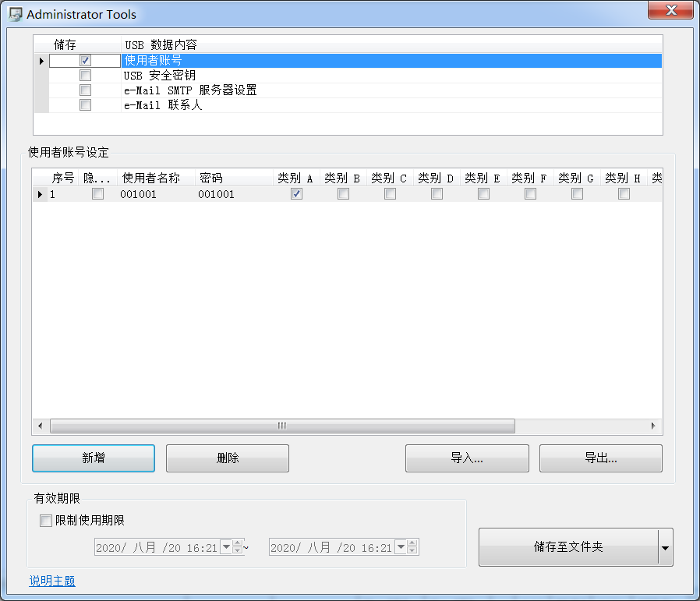Click the right arrow of the horizontal scrollbar
The height and width of the screenshot is (601, 700).
click(x=653, y=426)
